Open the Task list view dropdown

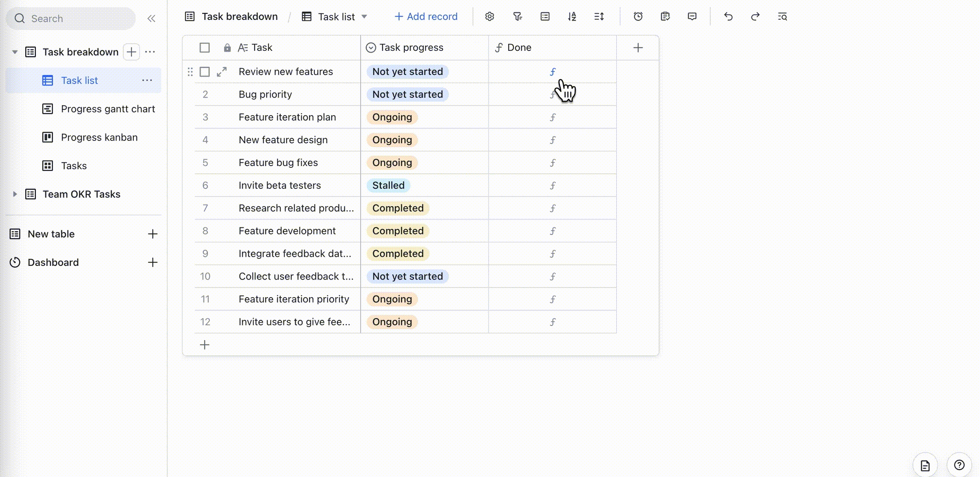click(x=364, y=17)
